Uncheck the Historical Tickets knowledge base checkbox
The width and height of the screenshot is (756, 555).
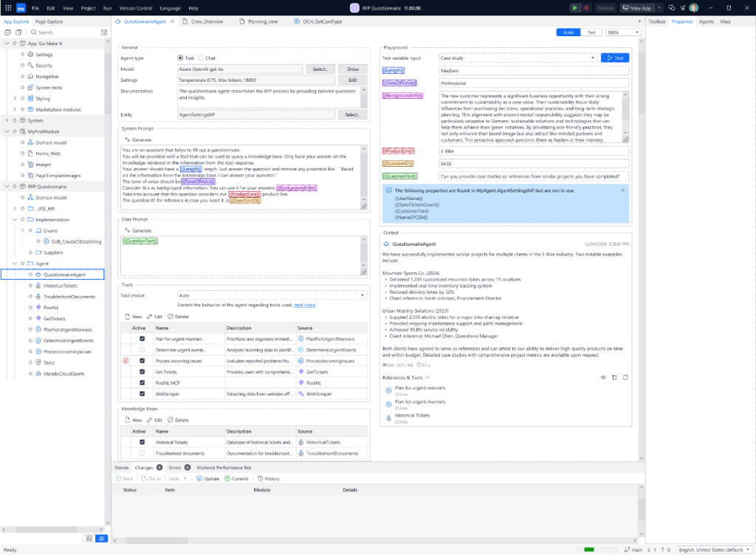pos(142,442)
